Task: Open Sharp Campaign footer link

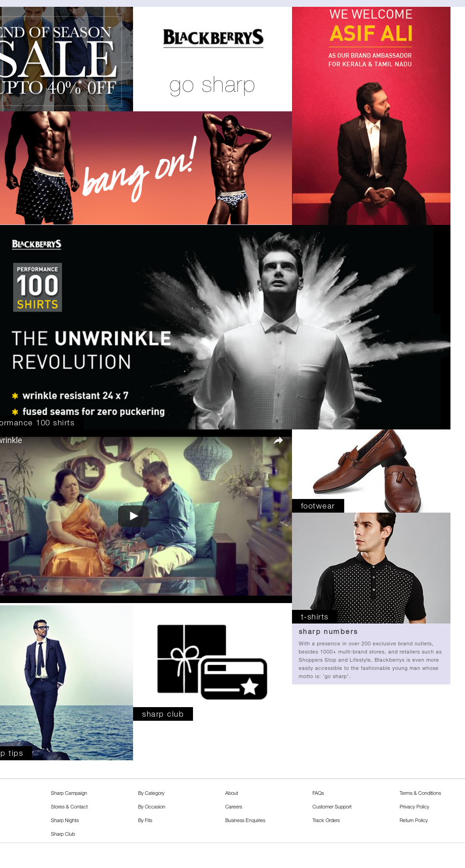Action: pyautogui.click(x=69, y=793)
